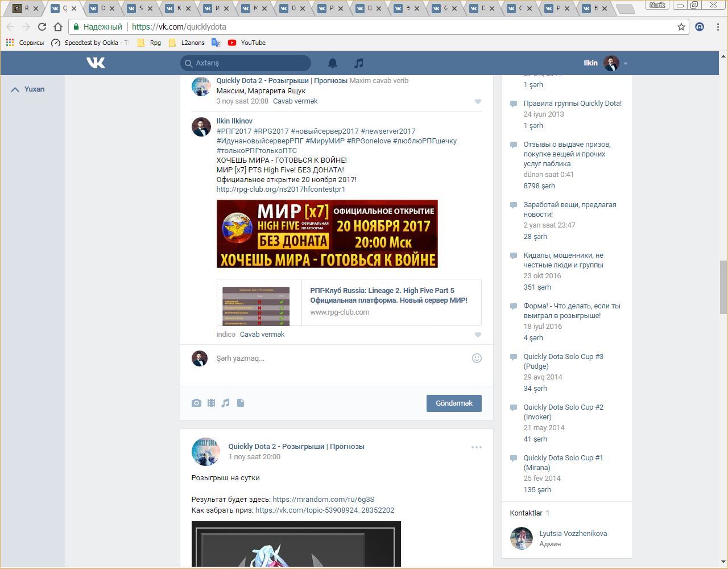Open 'Quickly Dota Solo Cup #3 (Pudge)' topic
Screen dimensions: 728x569
tap(563, 361)
